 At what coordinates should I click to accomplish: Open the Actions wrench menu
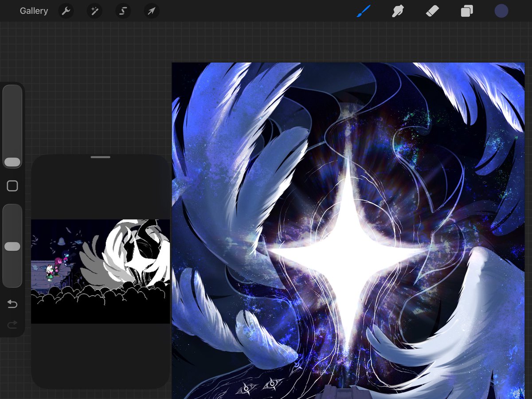click(66, 11)
